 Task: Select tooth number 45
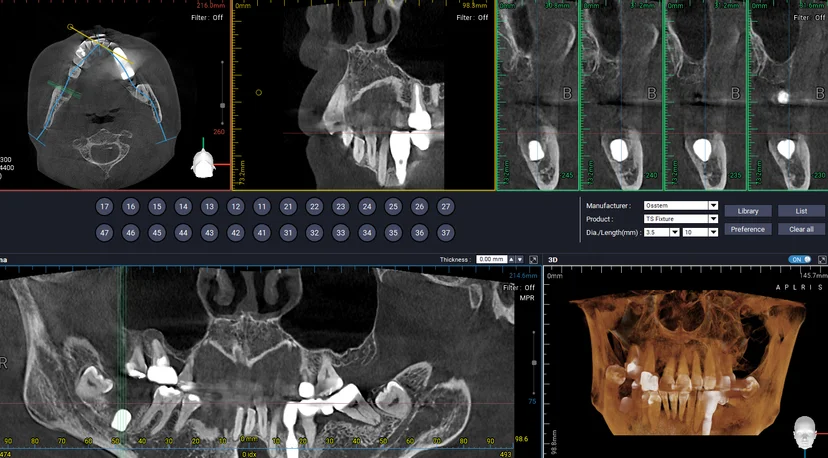tap(157, 233)
